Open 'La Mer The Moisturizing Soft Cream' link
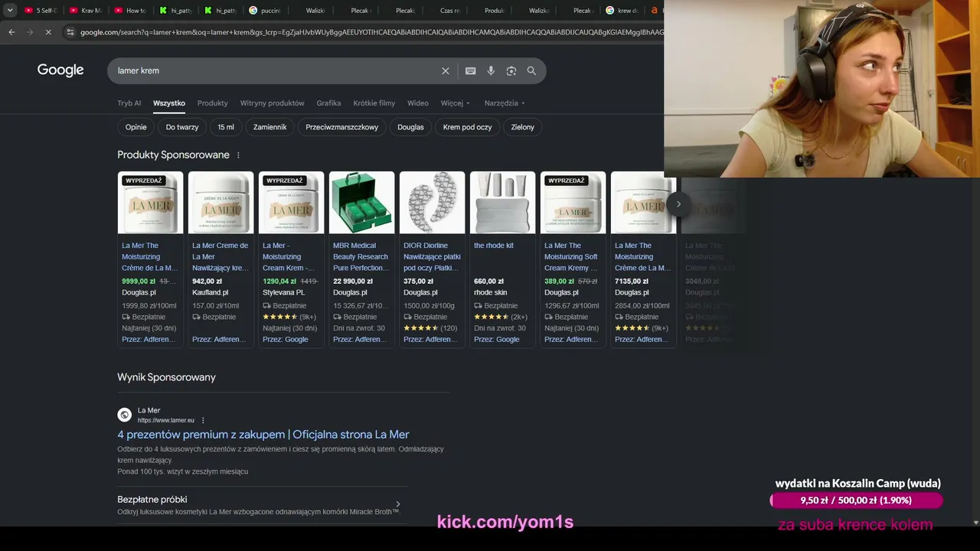Screen dimensions: 980x551 click(x=571, y=257)
